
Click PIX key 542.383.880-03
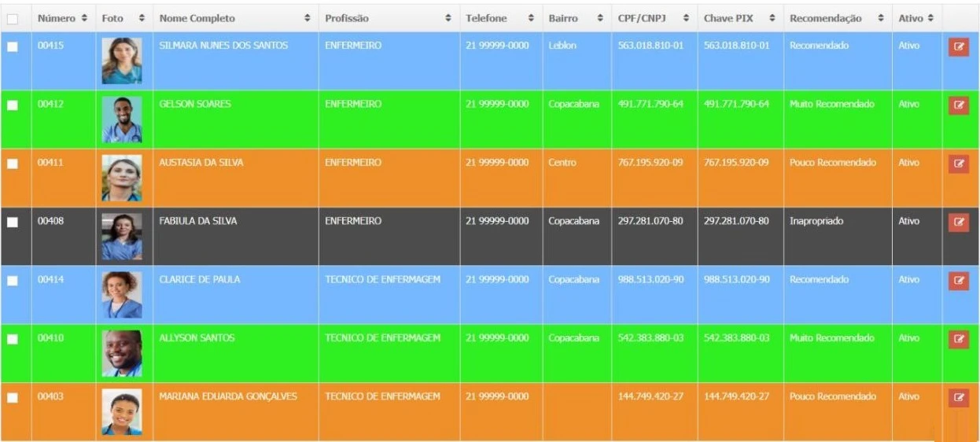736,338
